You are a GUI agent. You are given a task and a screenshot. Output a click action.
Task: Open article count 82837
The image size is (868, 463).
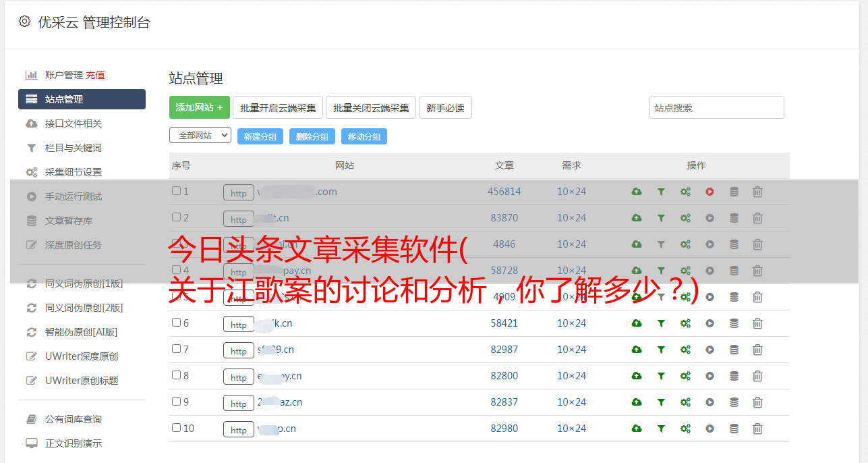pyautogui.click(x=504, y=402)
